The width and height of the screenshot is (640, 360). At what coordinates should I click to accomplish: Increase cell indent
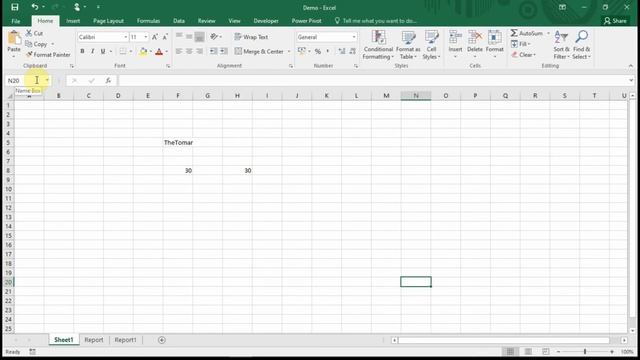tap(224, 51)
